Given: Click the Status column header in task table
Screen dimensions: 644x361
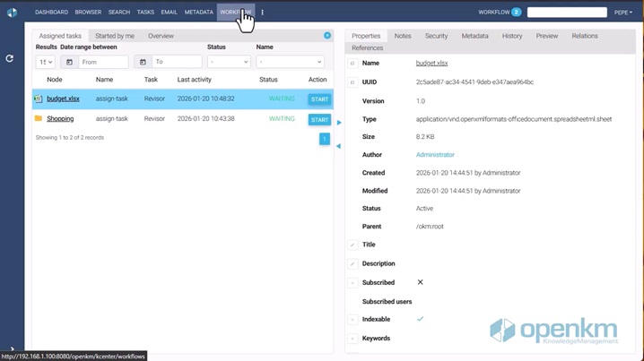Looking at the screenshot, I should 268,80.
